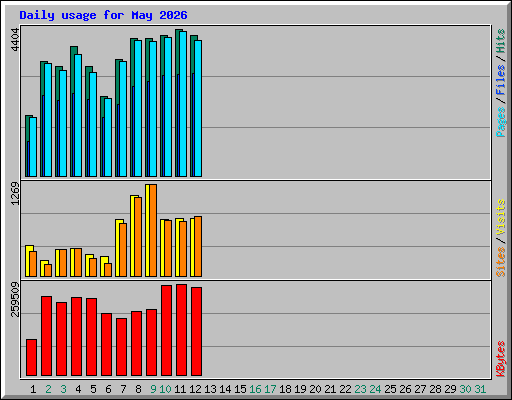The image size is (512, 400).
Task: Click day 12 on the x-axis
Action: pyautogui.click(x=195, y=389)
